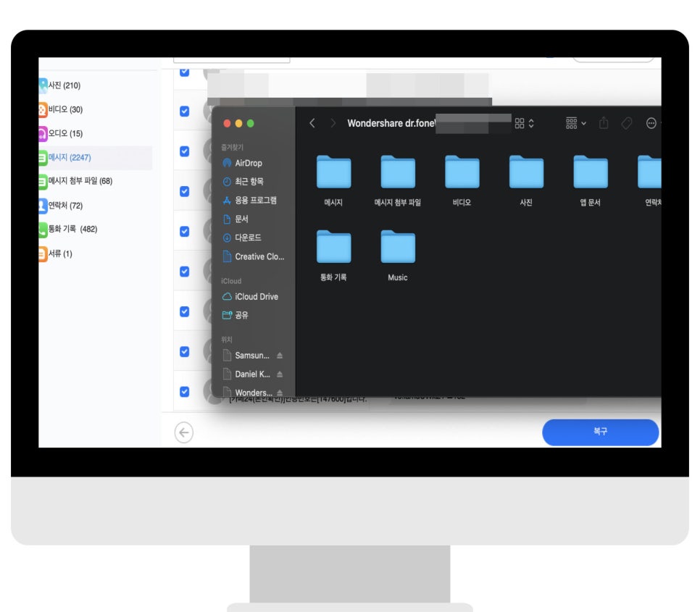
Task: Uncheck the sixth message row checkbox
Action: coord(184,272)
